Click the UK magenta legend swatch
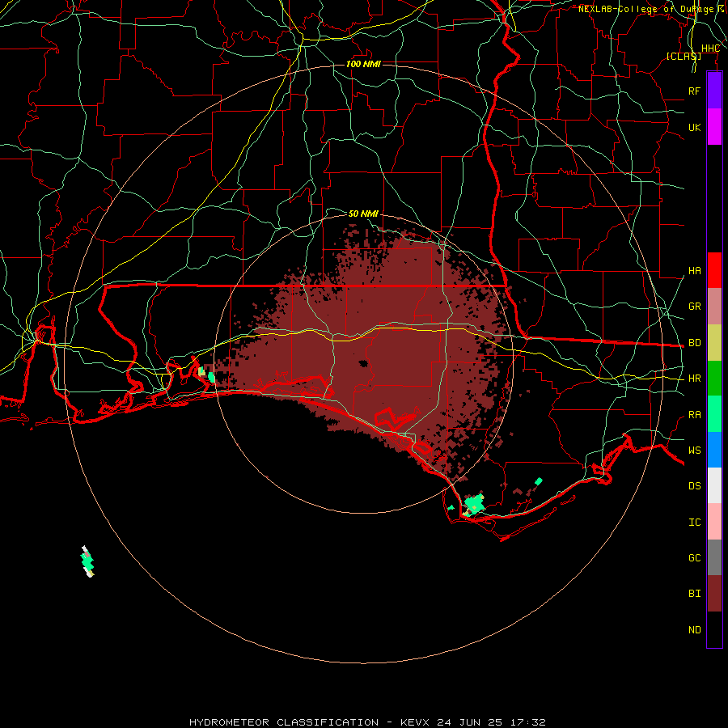The width and height of the screenshot is (728, 728). click(714, 127)
